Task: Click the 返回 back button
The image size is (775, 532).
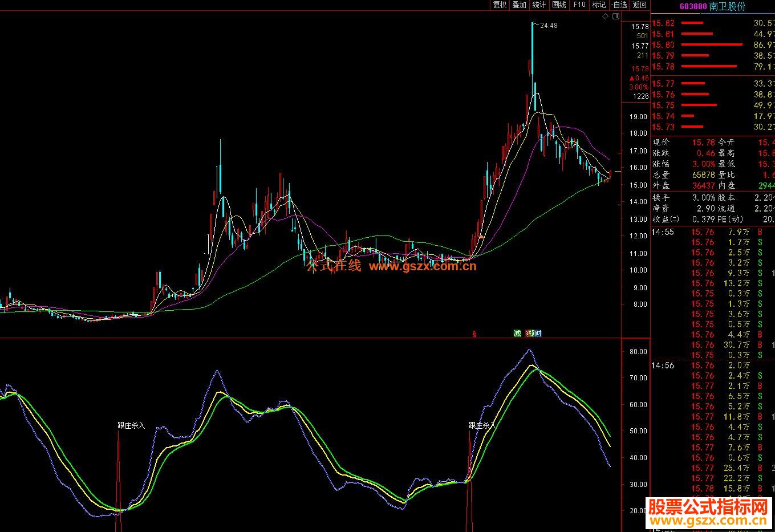Action: pyautogui.click(x=640, y=5)
